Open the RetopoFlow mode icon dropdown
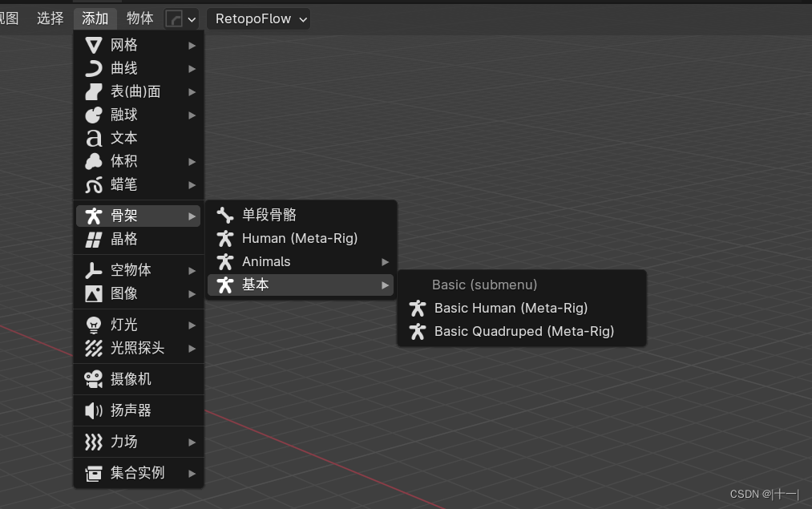 (181, 19)
